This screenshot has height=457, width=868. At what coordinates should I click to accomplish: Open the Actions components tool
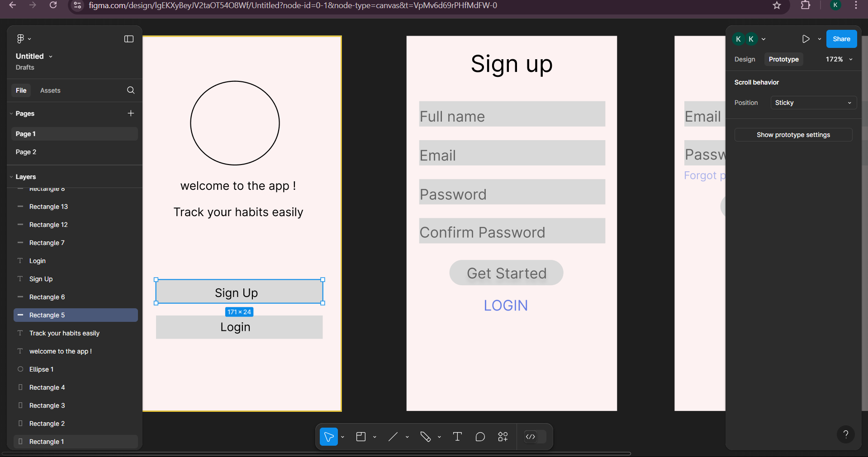tap(503, 437)
